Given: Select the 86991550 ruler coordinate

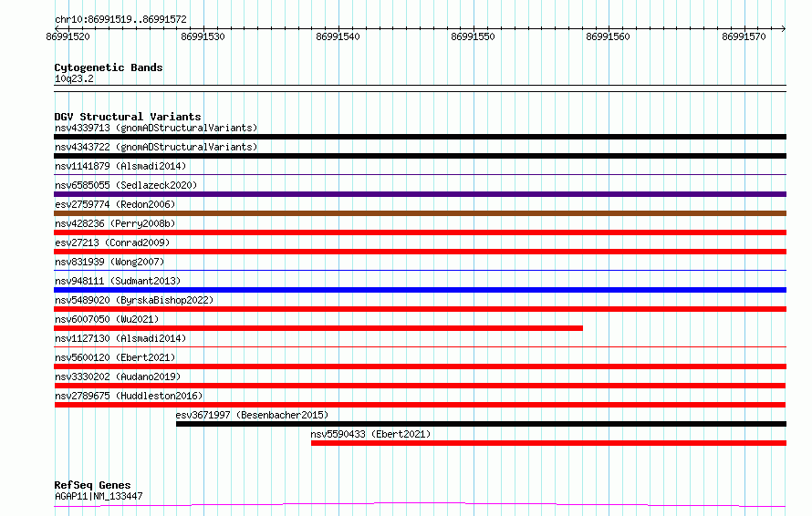Looking at the screenshot, I should tap(473, 36).
